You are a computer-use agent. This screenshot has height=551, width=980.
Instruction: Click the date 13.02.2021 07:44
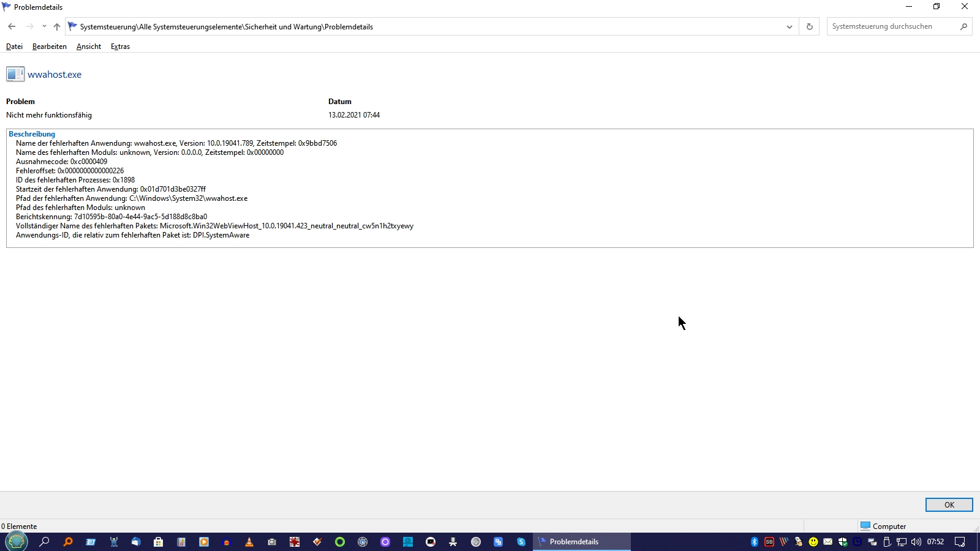point(354,115)
